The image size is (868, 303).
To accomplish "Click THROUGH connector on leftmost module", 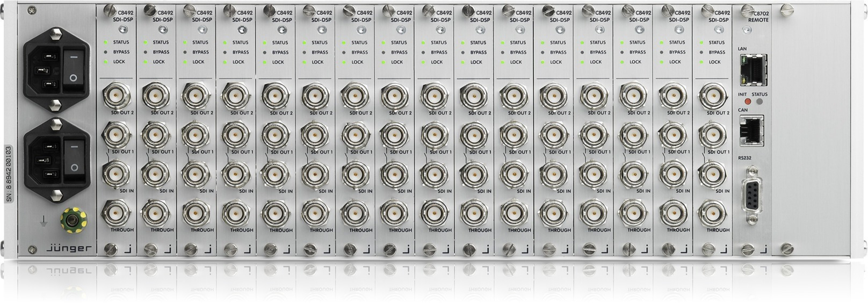I will pos(116,213).
